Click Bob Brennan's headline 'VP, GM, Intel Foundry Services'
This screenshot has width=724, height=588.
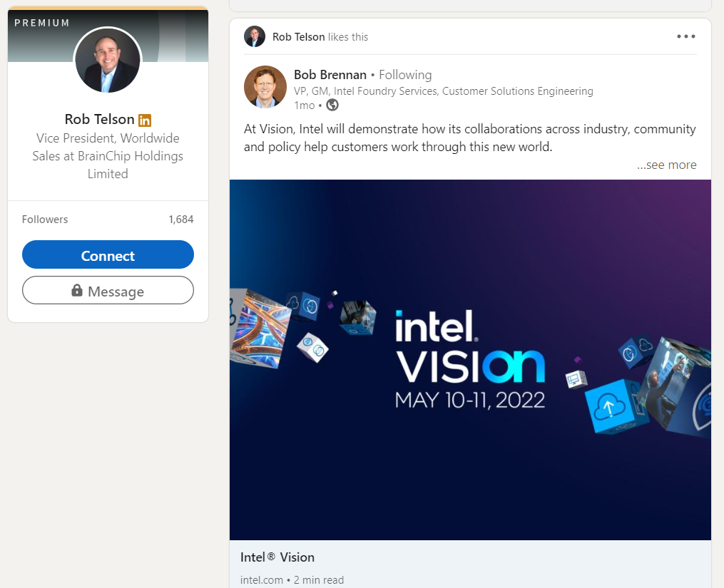[x=443, y=91]
